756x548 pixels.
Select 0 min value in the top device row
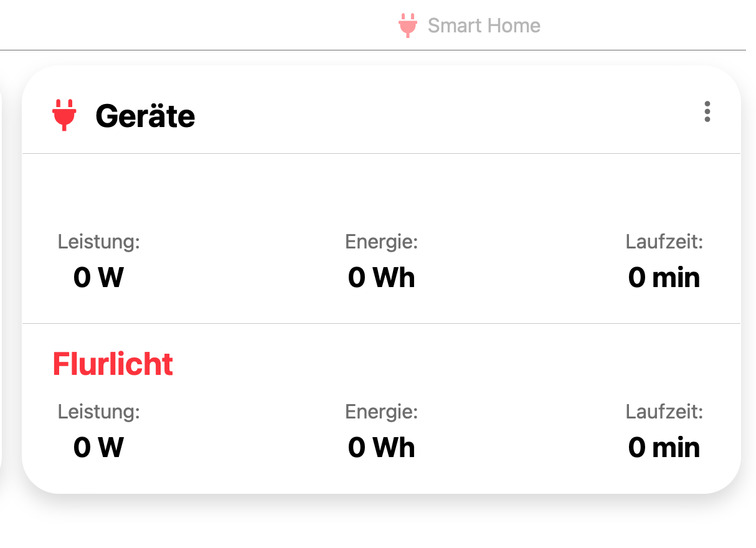664,277
